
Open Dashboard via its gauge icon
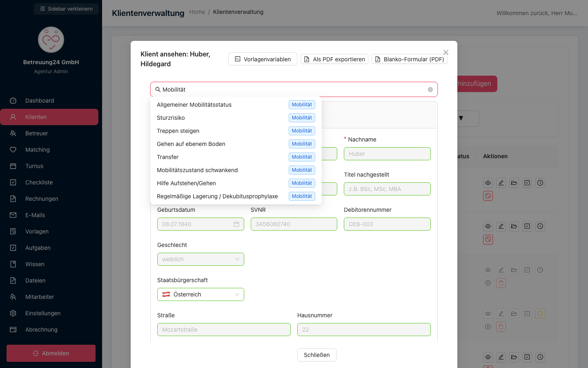(13, 101)
